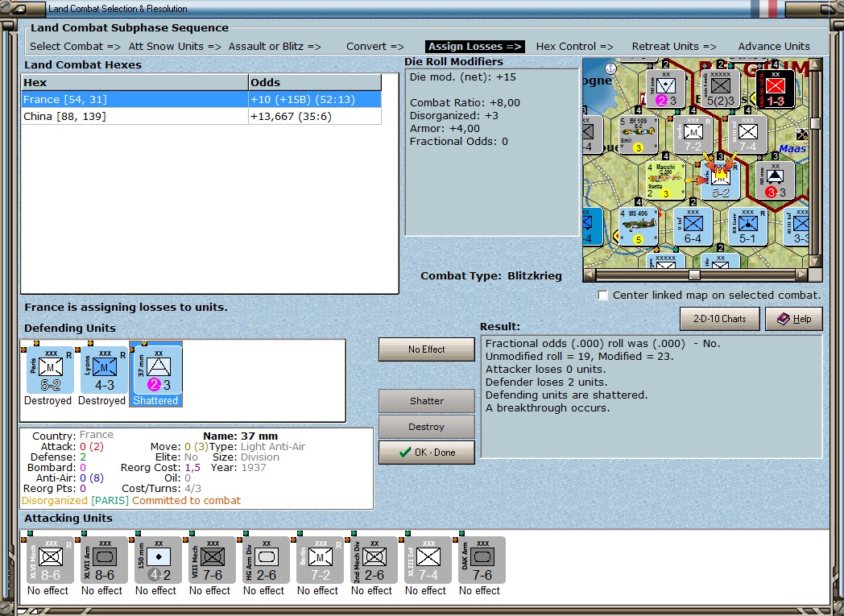The width and height of the screenshot is (844, 616).
Task: Confirm with OK - Done
Action: [426, 453]
